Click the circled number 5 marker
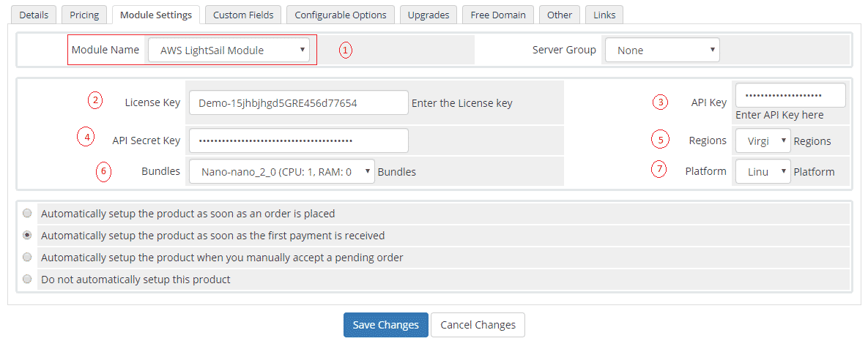This screenshot has width=868, height=341. 660,139
